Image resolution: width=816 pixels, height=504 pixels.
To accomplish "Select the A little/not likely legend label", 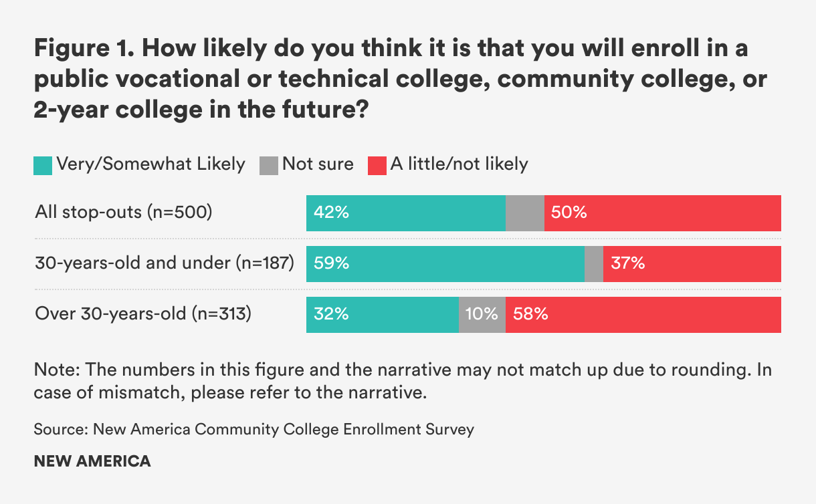I will (459, 164).
